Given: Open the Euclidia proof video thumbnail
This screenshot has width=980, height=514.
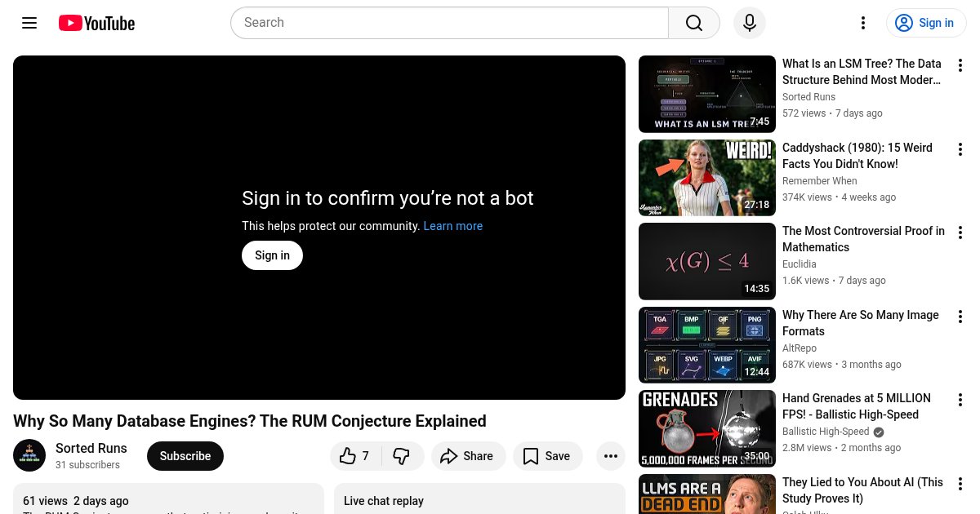Looking at the screenshot, I should coord(707,261).
